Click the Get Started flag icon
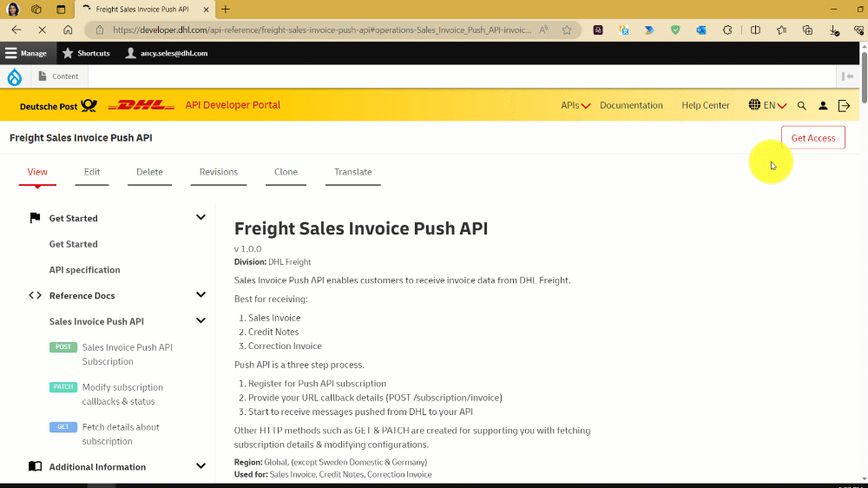Image resolution: width=868 pixels, height=488 pixels. tap(35, 218)
